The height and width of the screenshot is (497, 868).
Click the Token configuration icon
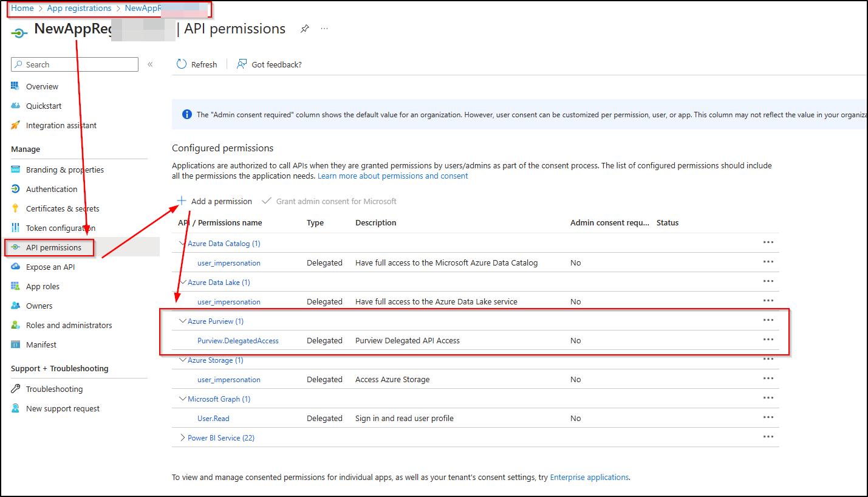tap(16, 228)
